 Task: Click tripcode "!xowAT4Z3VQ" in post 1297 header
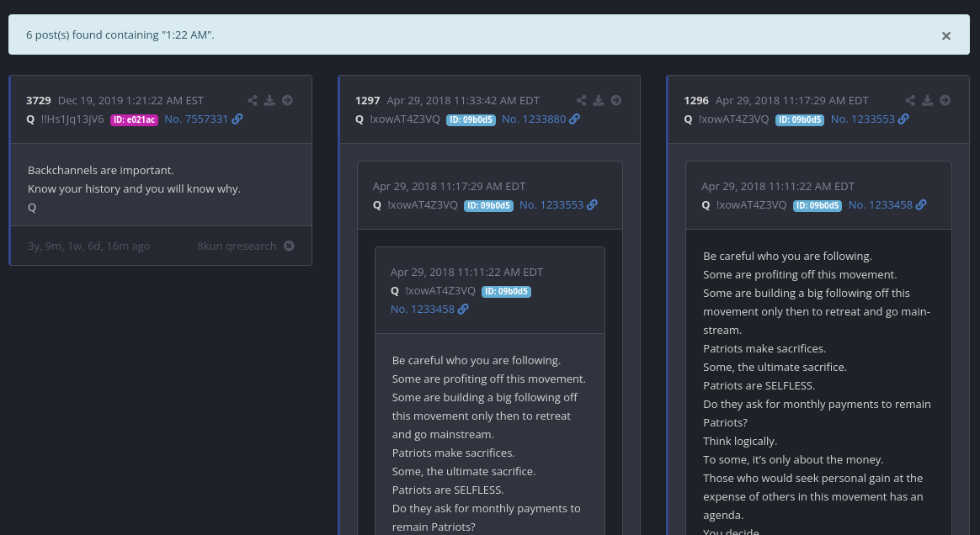[405, 119]
